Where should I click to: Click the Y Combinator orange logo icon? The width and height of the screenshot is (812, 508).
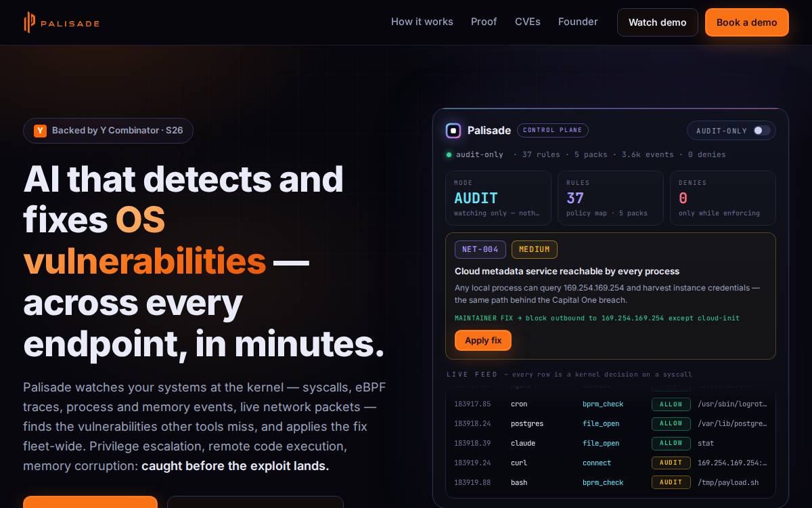click(40, 131)
